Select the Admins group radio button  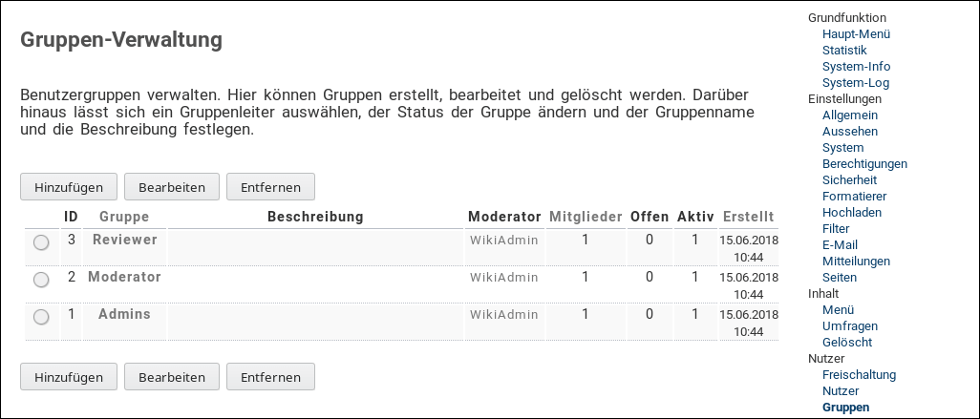[x=41, y=316]
